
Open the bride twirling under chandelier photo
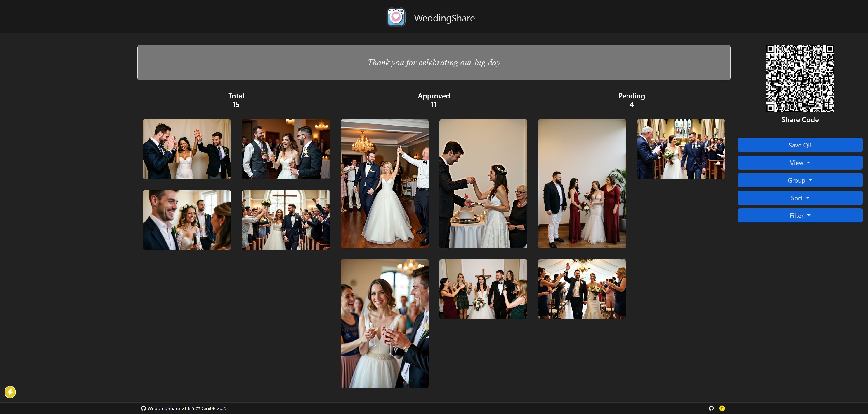(384, 184)
